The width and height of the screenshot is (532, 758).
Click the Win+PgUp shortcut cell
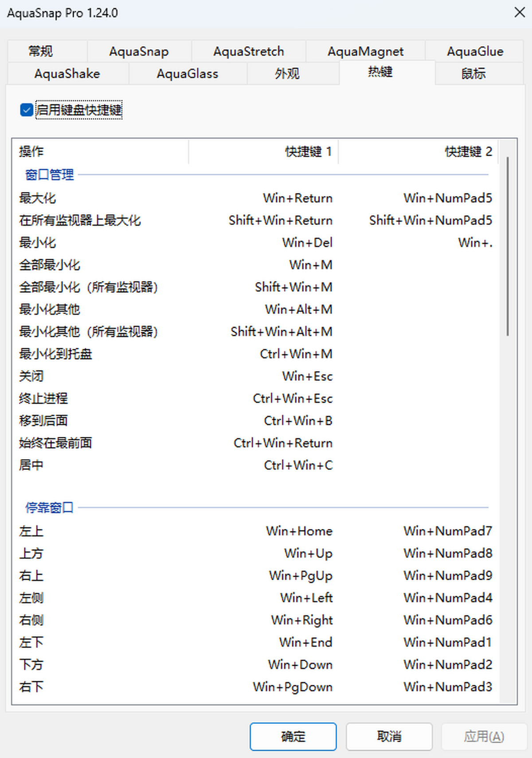[x=301, y=575]
